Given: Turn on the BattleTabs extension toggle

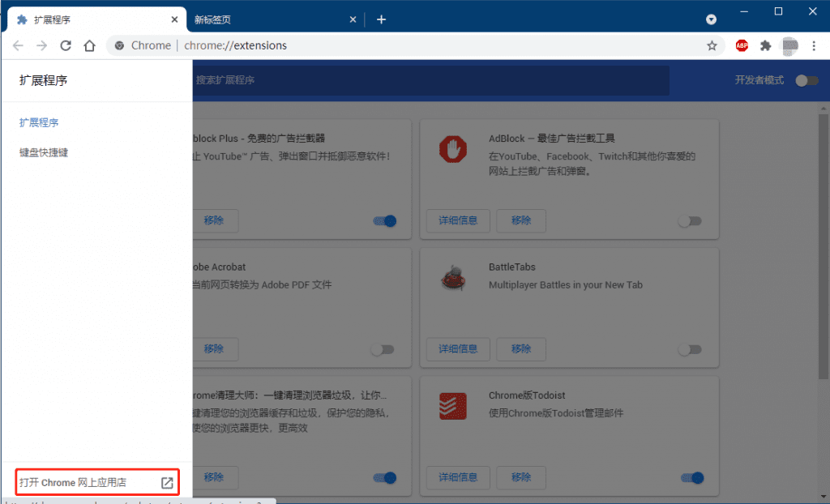Looking at the screenshot, I should [x=690, y=349].
